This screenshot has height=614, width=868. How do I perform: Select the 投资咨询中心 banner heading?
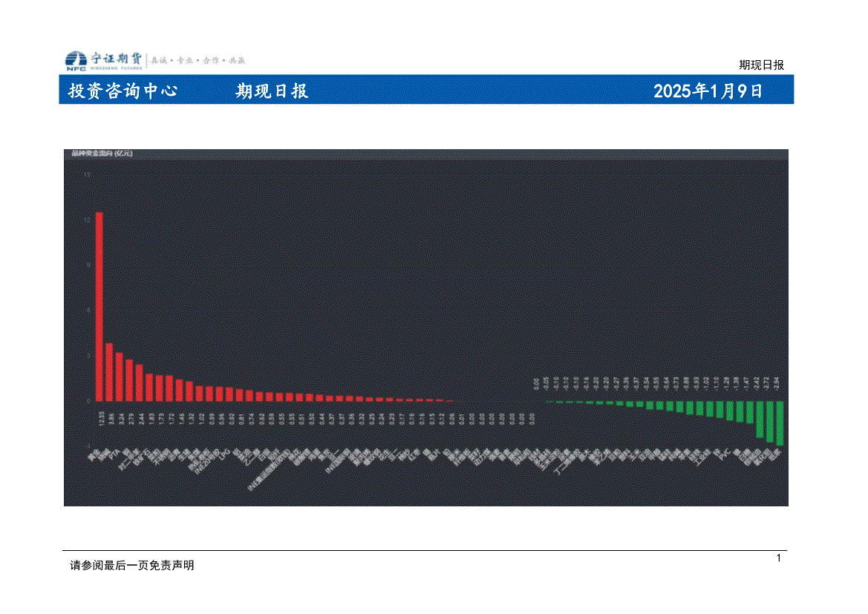point(123,91)
